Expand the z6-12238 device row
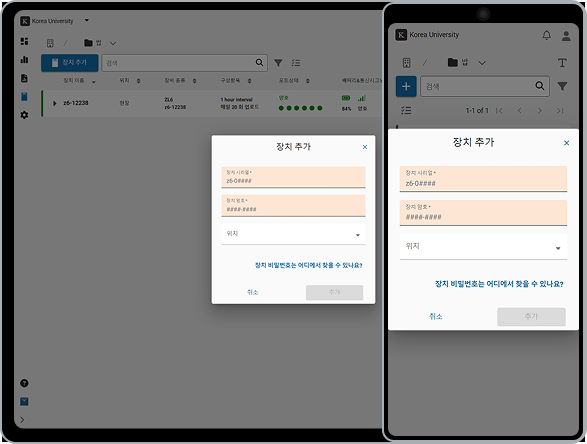Viewport: 587px width, 444px height. [55, 103]
